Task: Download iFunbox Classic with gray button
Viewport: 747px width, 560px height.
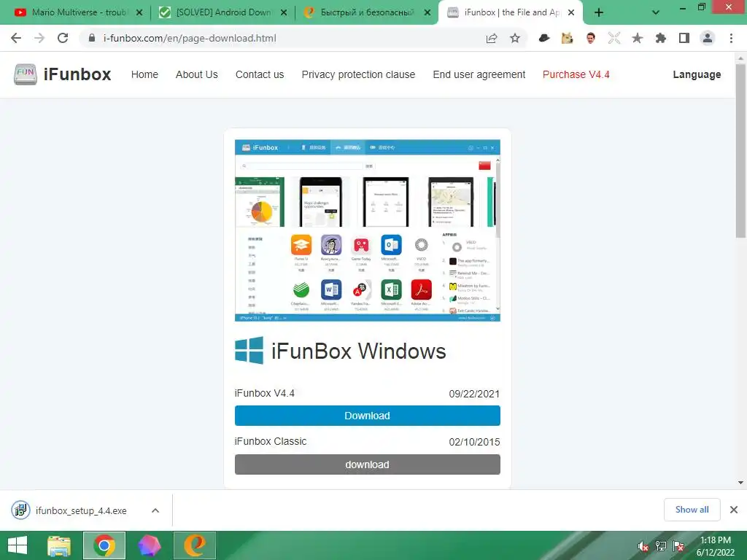Action: tap(368, 464)
